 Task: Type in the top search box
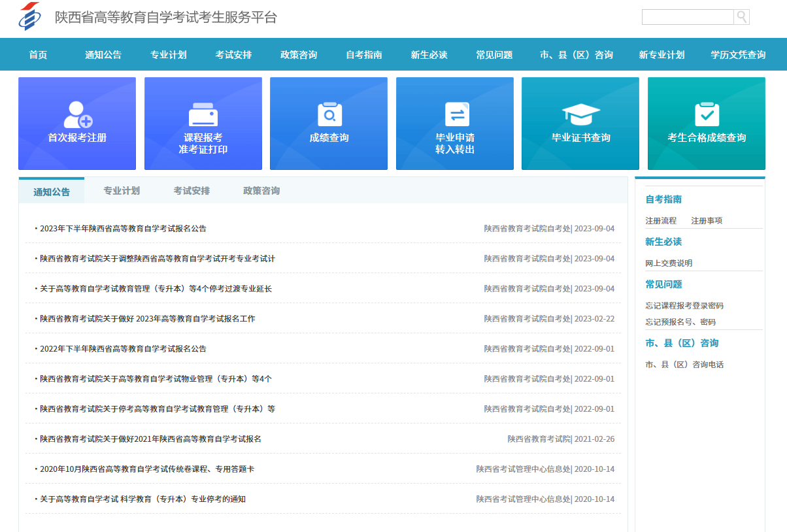(688, 17)
